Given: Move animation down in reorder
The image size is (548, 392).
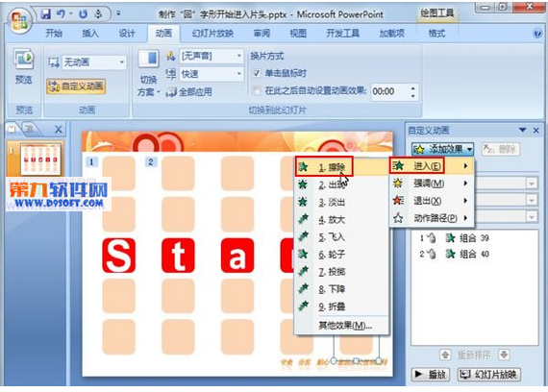Looking at the screenshot, I should click(503, 355).
